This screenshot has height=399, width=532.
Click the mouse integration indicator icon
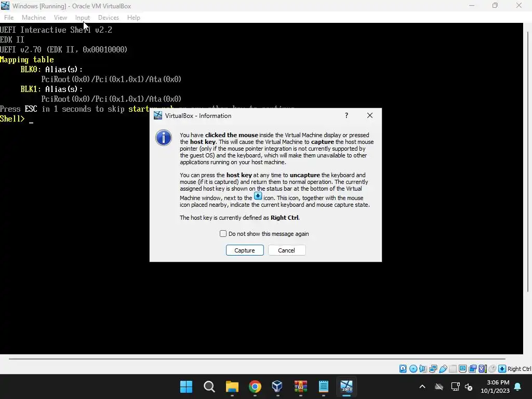pyautogui.click(x=493, y=369)
